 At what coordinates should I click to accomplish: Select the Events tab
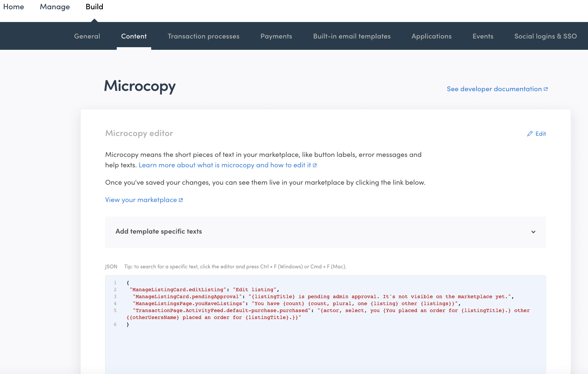(483, 36)
